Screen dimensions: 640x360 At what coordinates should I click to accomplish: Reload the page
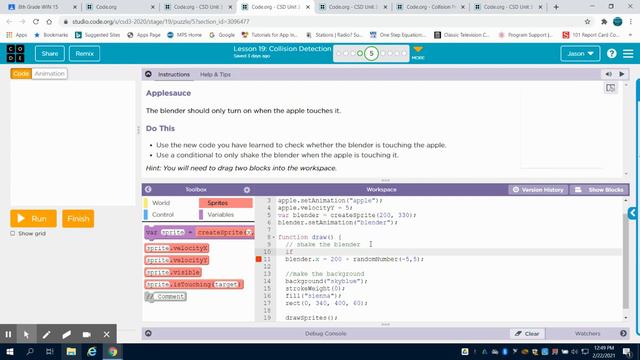pos(36,22)
